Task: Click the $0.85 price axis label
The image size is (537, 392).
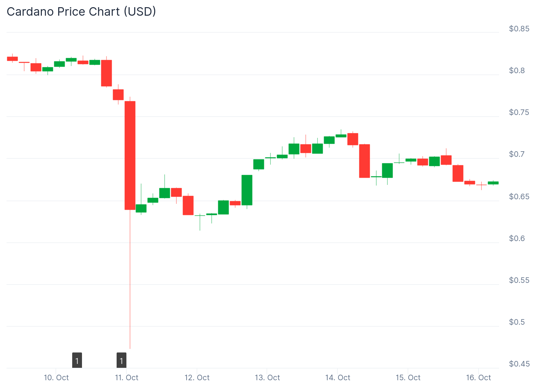Action: coord(519,29)
